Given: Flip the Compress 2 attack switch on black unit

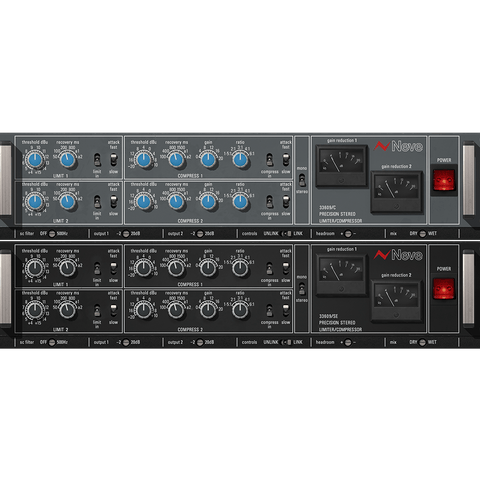Looking at the screenshot, I should click(286, 310).
